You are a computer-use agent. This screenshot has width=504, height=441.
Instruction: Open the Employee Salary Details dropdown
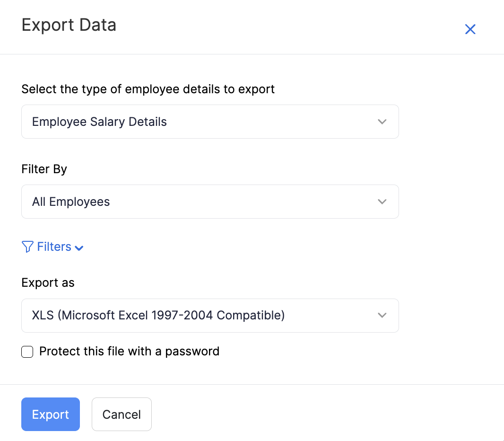210,122
